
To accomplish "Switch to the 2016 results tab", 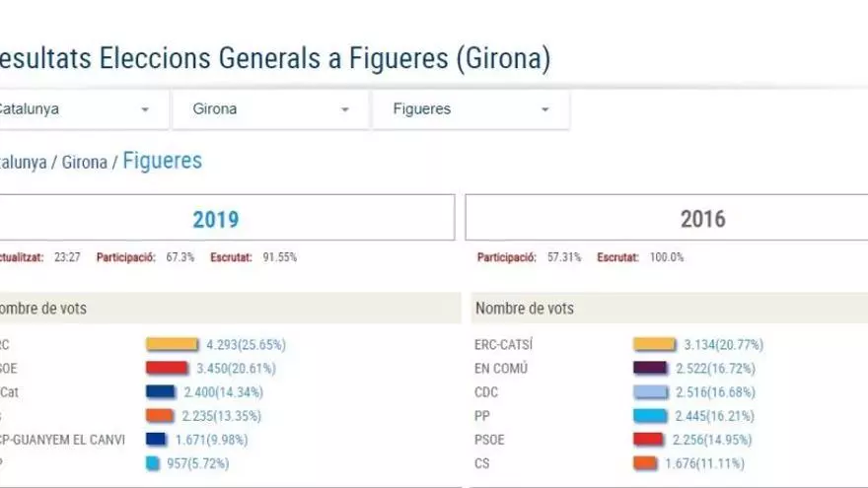I will tap(703, 218).
